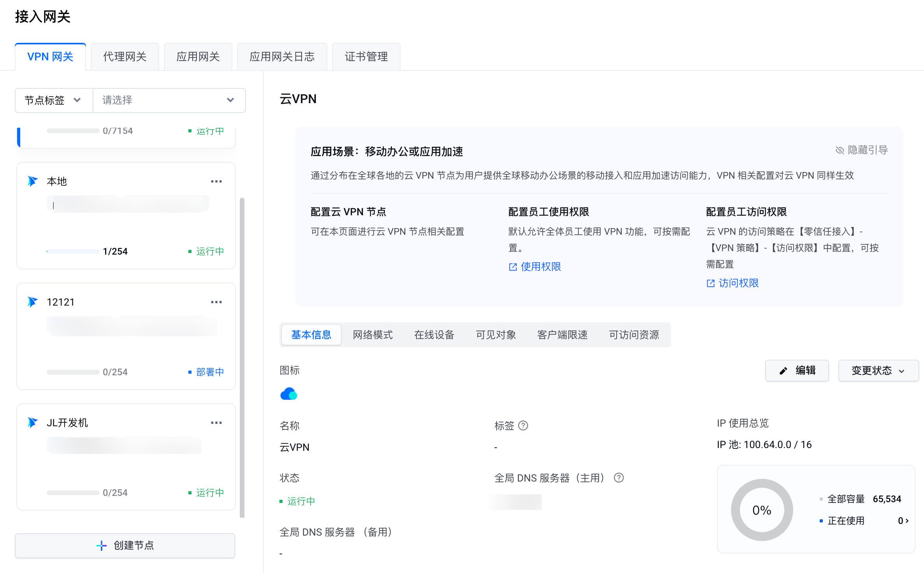Open the more options menu for 12121 node
This screenshot has height=573, width=924.
click(216, 302)
